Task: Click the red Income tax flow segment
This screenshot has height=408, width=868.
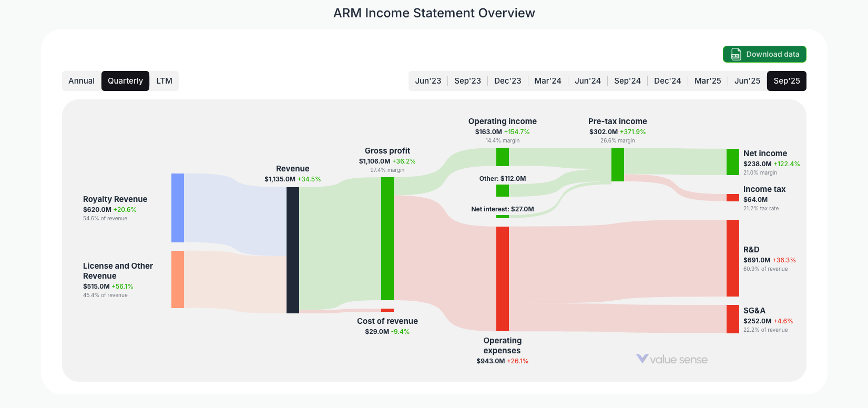Action: click(732, 198)
